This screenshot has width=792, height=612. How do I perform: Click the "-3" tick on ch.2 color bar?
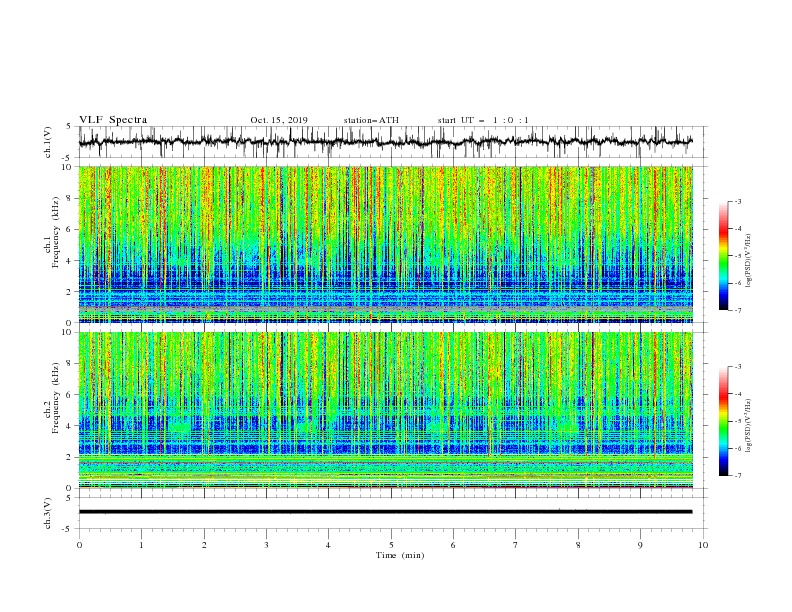[x=738, y=367]
